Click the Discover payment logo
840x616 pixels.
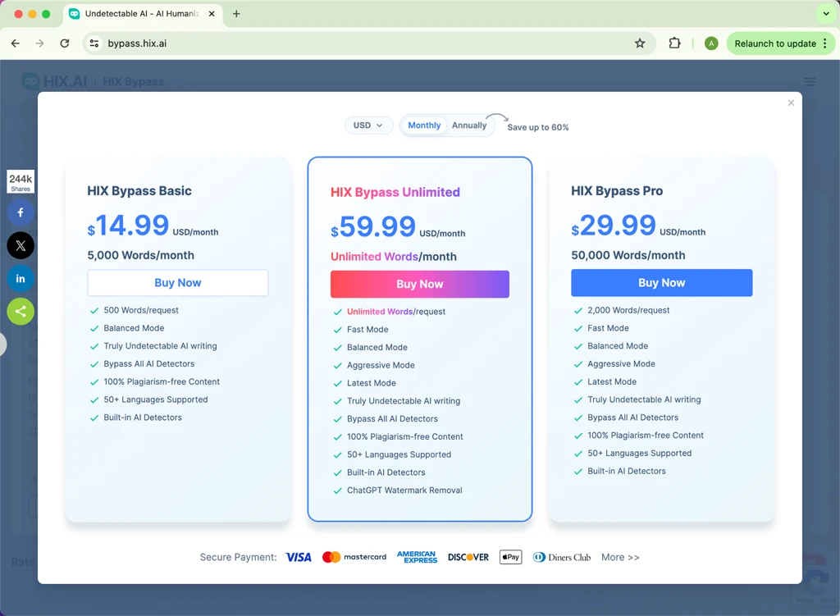point(468,557)
